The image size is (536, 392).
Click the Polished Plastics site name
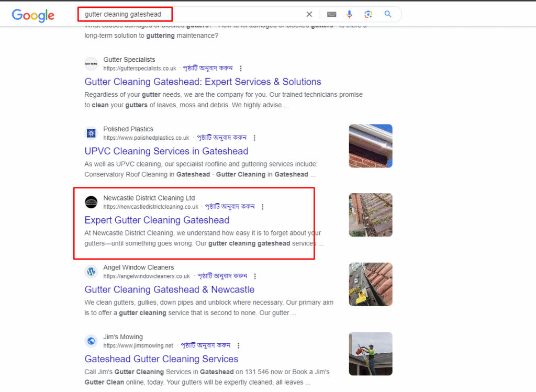pyautogui.click(x=128, y=129)
